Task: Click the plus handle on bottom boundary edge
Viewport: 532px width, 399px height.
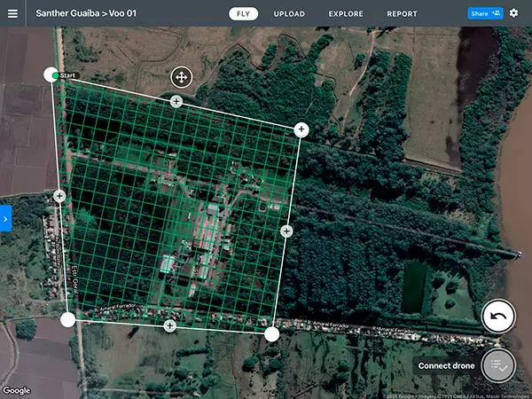Action: (x=169, y=326)
